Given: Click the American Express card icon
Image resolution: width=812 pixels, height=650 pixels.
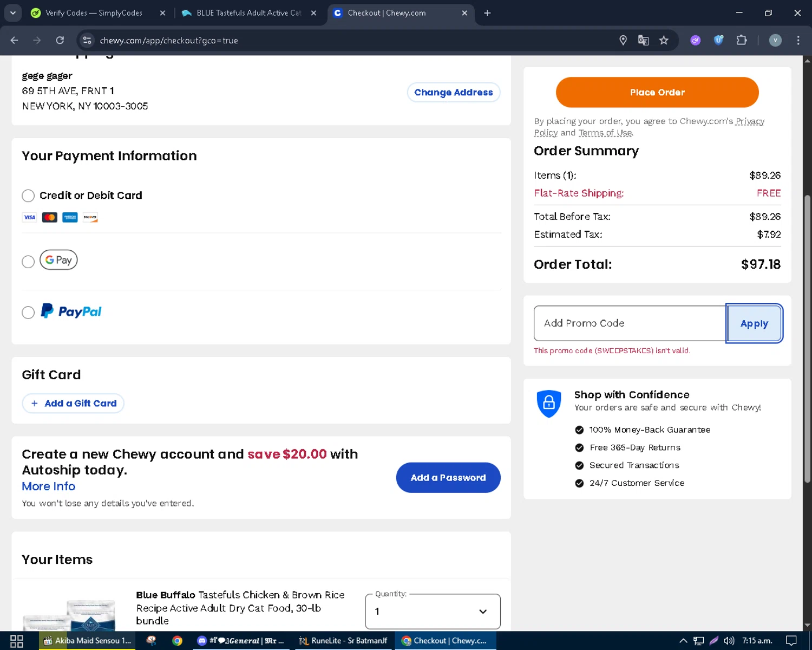Looking at the screenshot, I should click(x=70, y=217).
